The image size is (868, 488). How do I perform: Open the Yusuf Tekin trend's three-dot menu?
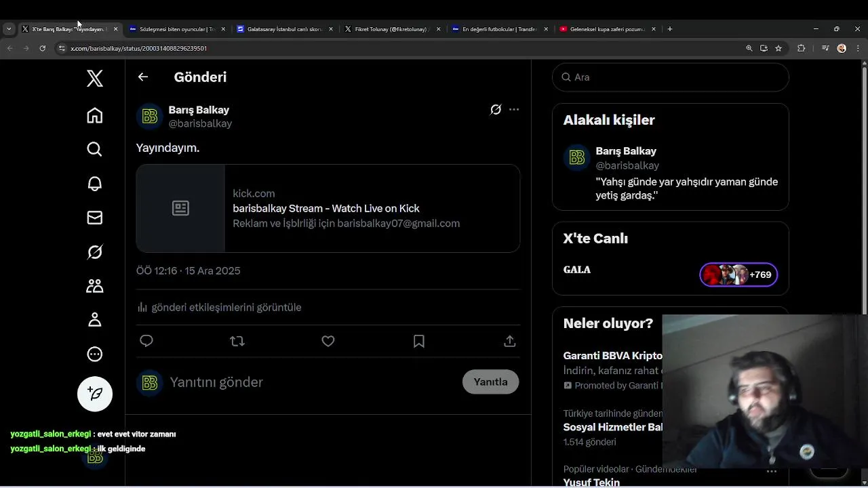point(772,470)
